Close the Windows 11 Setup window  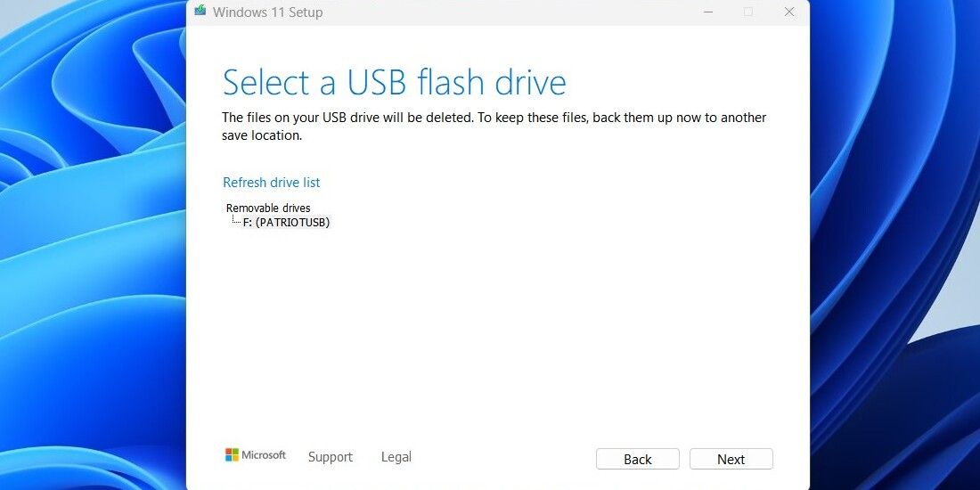(x=789, y=12)
